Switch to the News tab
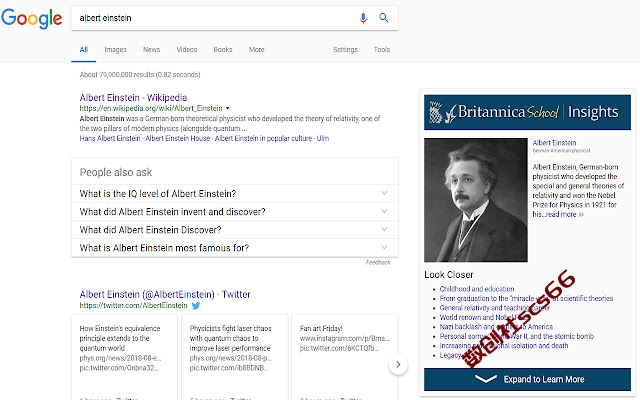640x400 pixels. [151, 49]
